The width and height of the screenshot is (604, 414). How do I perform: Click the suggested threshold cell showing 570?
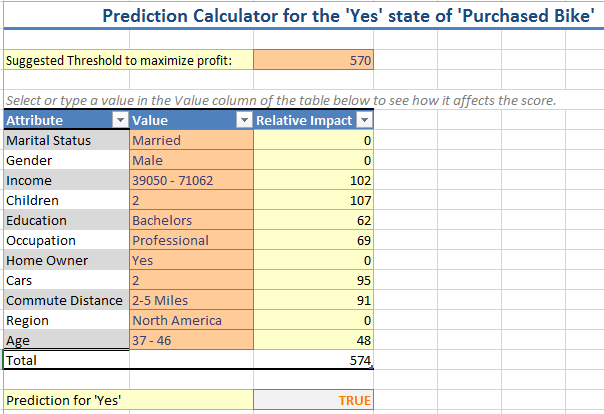click(x=314, y=60)
